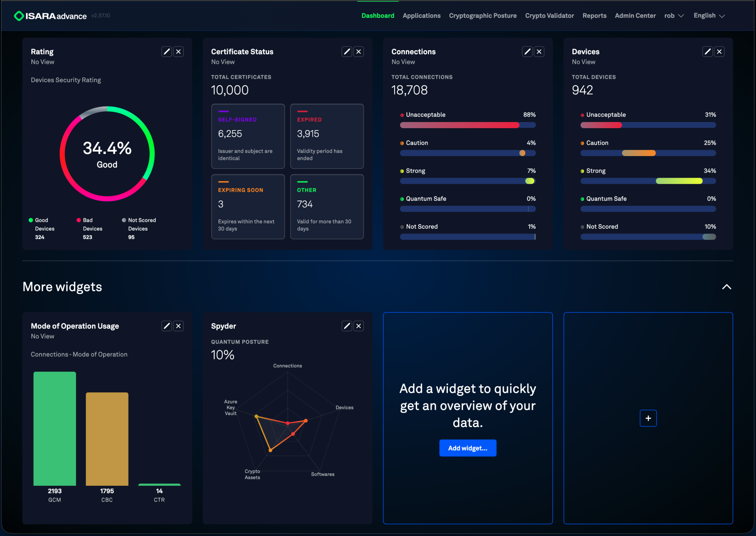Image resolution: width=756 pixels, height=536 pixels.
Task: Click the ISARA advance logo
Action: (50, 16)
